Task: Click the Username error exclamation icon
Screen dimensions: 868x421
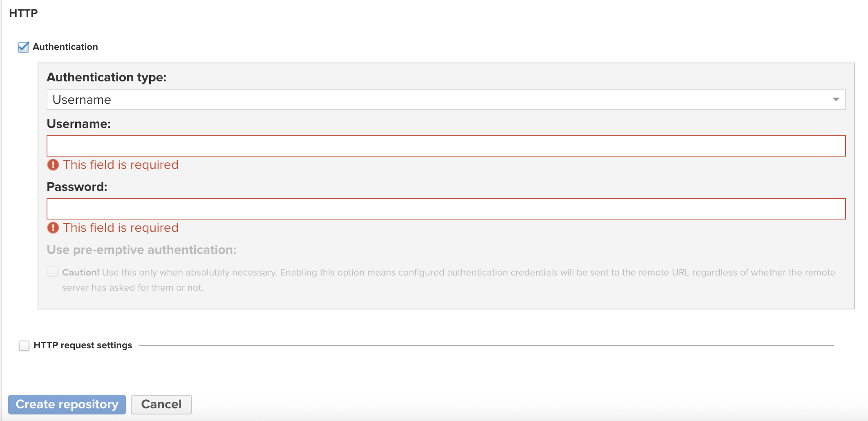Action: coord(53,165)
